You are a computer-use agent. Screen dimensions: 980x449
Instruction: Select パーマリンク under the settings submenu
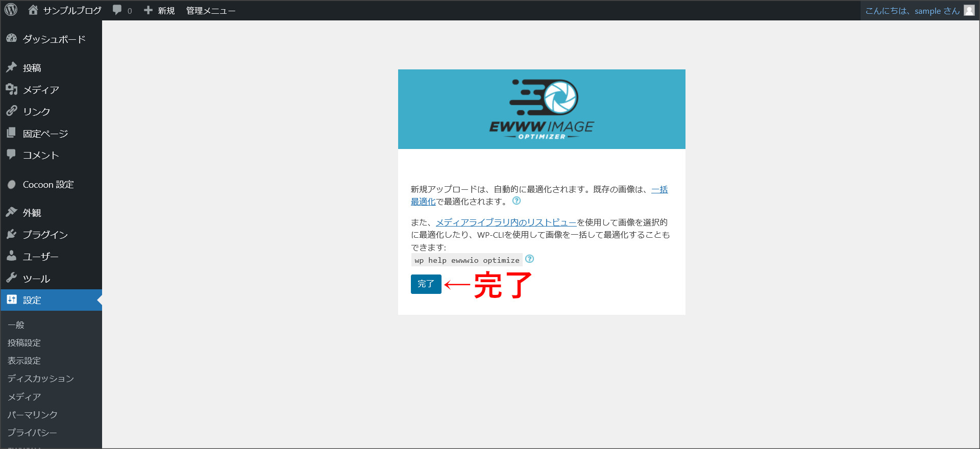click(x=32, y=415)
